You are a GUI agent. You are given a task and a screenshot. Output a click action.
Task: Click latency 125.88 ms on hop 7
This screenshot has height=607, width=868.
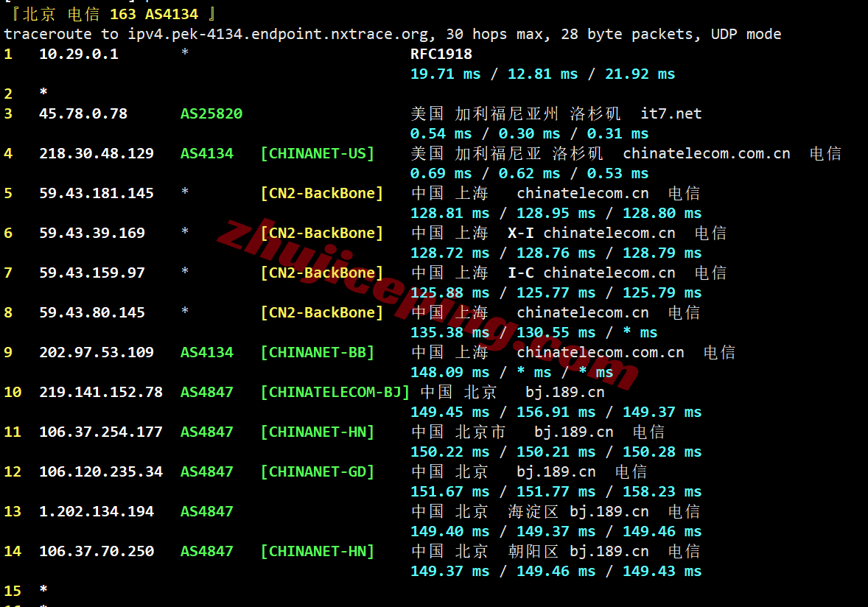450,293
